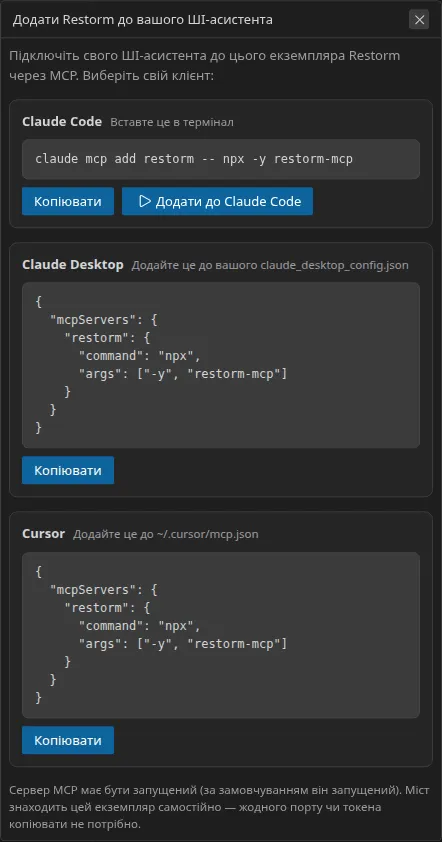Click the Додати до Claude Code button label
Viewport: 442px width, 842px height.
coord(228,201)
